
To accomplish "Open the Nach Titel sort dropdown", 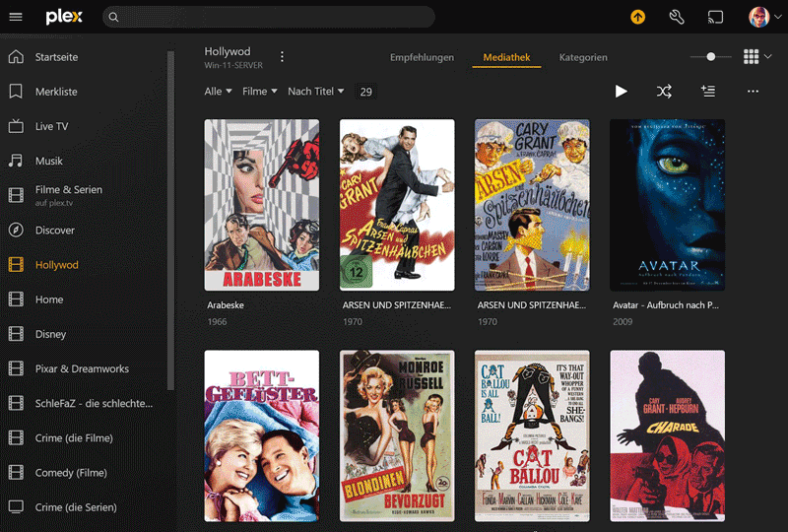I will [x=315, y=91].
